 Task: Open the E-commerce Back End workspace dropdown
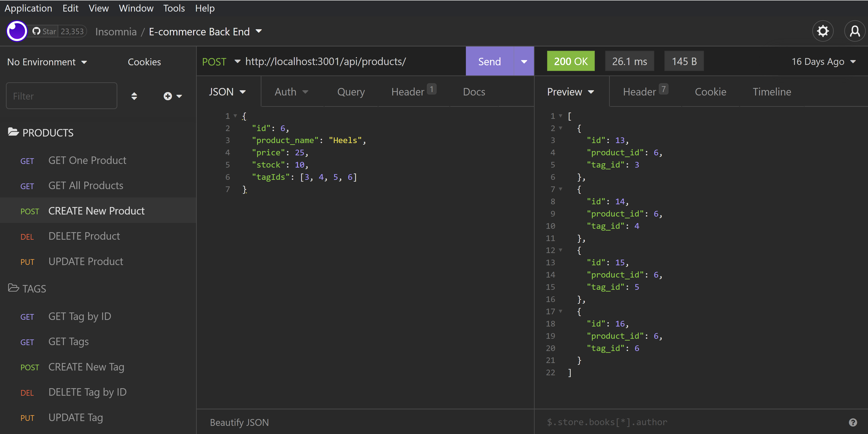pyautogui.click(x=205, y=32)
